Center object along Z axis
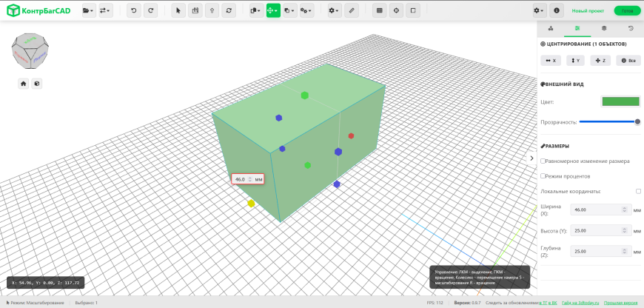Viewport: 644px width, 308px height. pyautogui.click(x=600, y=61)
